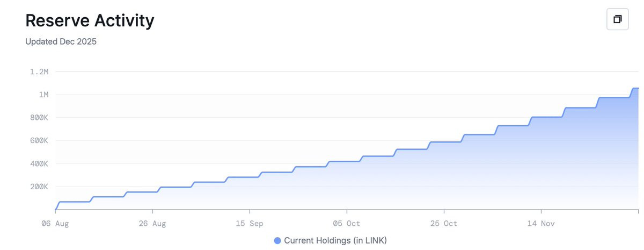
Task: Click the shaded area under 25 Oct
Action: pos(444,177)
